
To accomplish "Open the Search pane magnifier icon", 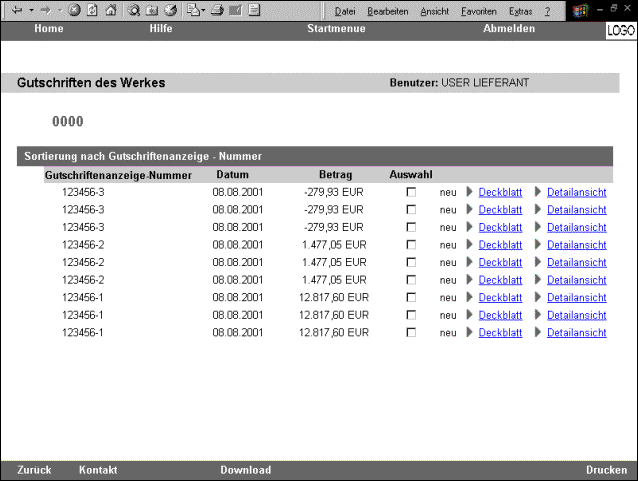I will 133,10.
